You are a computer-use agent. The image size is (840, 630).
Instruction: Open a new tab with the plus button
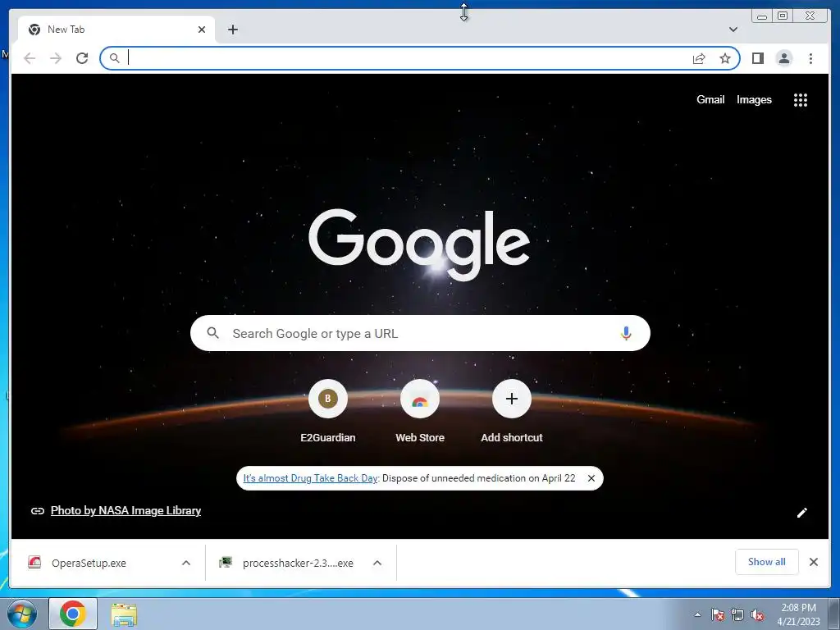coord(232,30)
